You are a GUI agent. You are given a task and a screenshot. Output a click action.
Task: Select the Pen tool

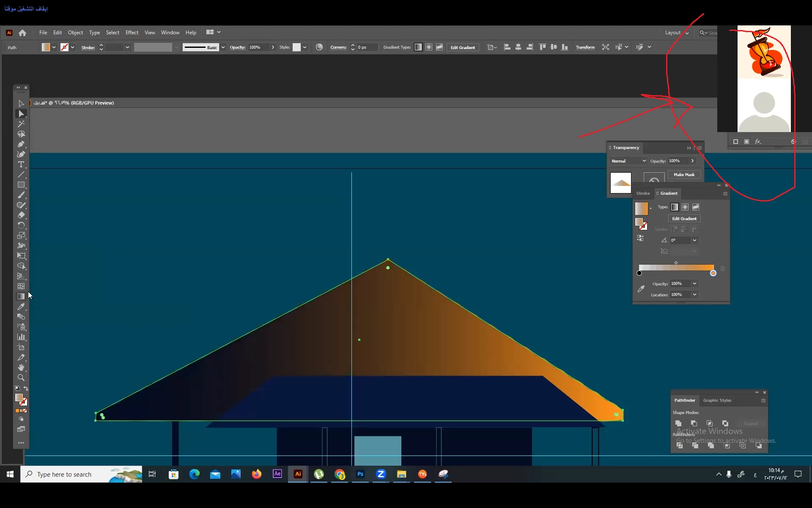pyautogui.click(x=21, y=144)
